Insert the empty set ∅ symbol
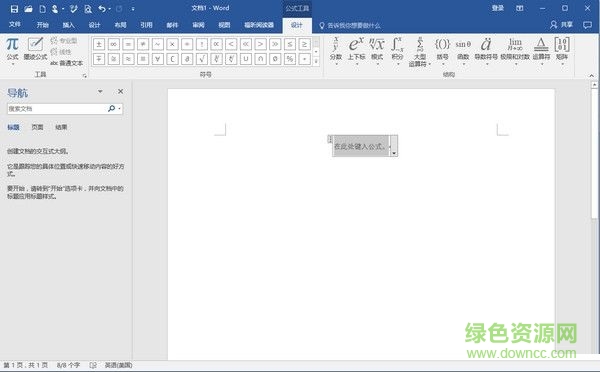 pyautogui.click(x=275, y=59)
